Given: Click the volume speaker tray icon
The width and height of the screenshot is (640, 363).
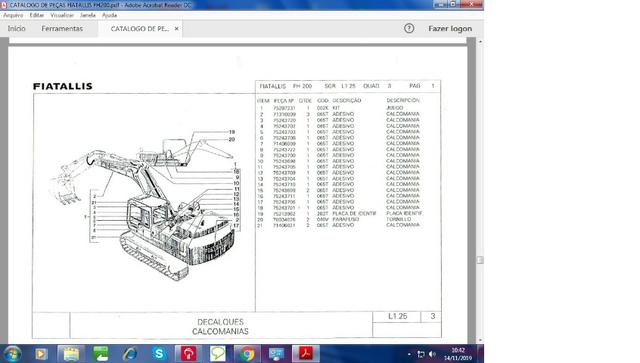Looking at the screenshot, I should pyautogui.click(x=432, y=354).
